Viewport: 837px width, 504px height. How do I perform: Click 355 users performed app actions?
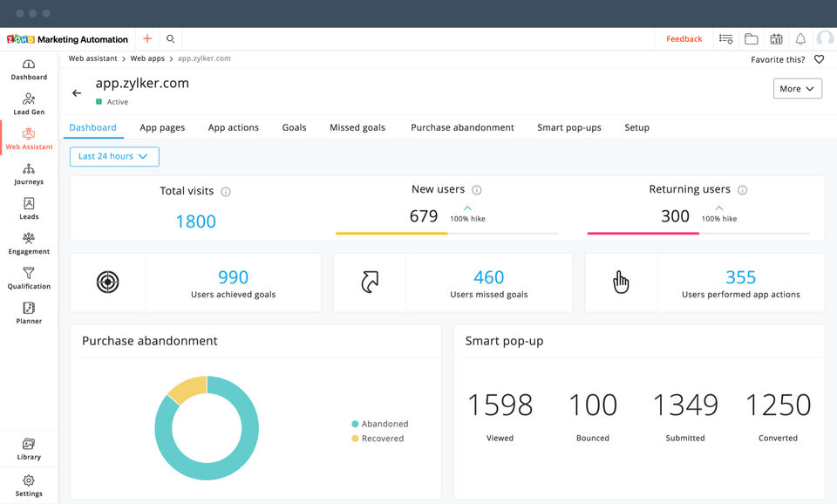pos(741,277)
